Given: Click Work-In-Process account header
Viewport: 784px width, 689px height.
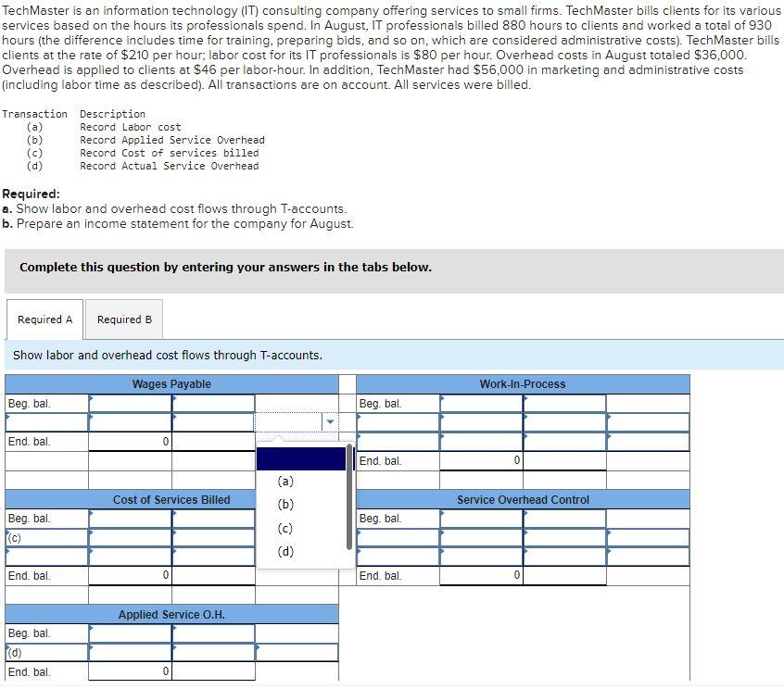Looking at the screenshot, I should 523,384.
